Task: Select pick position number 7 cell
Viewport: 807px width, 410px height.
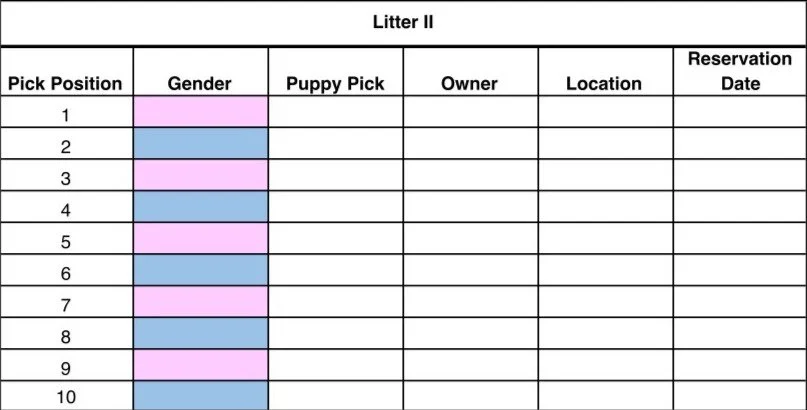Action: [66, 302]
